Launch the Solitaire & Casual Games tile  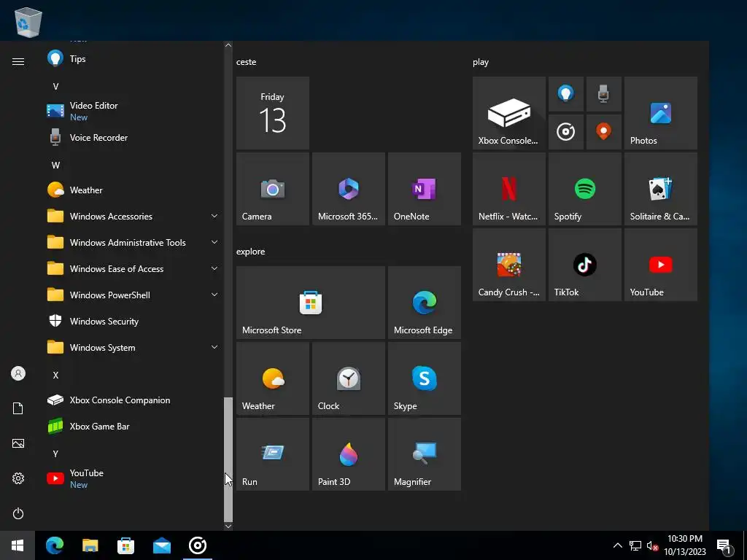pyautogui.click(x=660, y=189)
